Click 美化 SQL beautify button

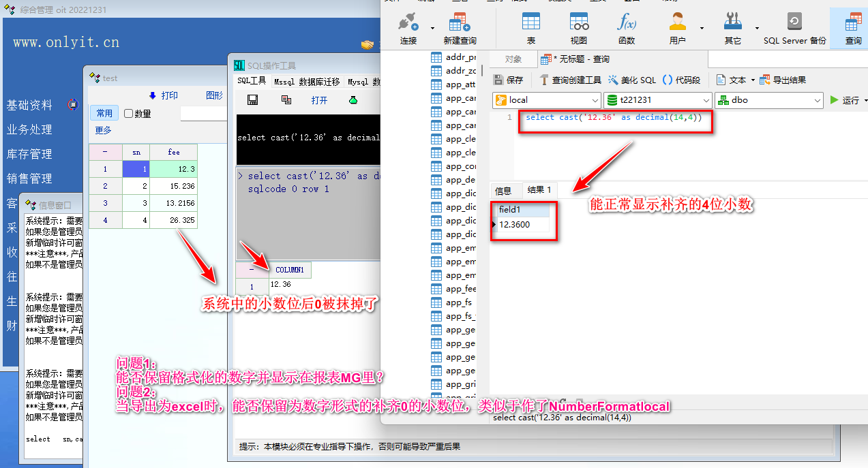(631, 80)
